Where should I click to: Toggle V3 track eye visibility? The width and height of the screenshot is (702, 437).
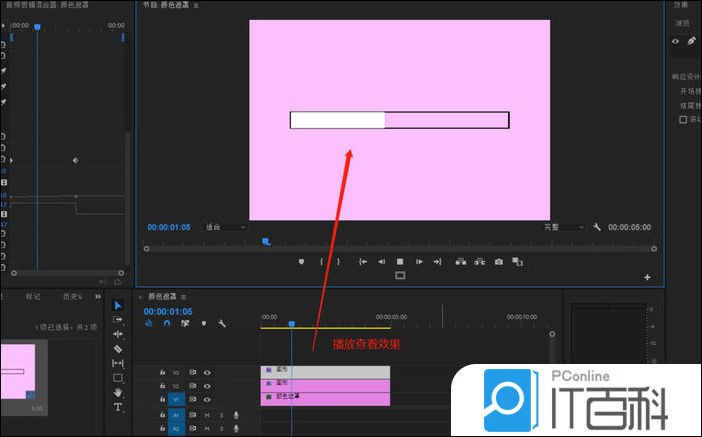pos(207,372)
